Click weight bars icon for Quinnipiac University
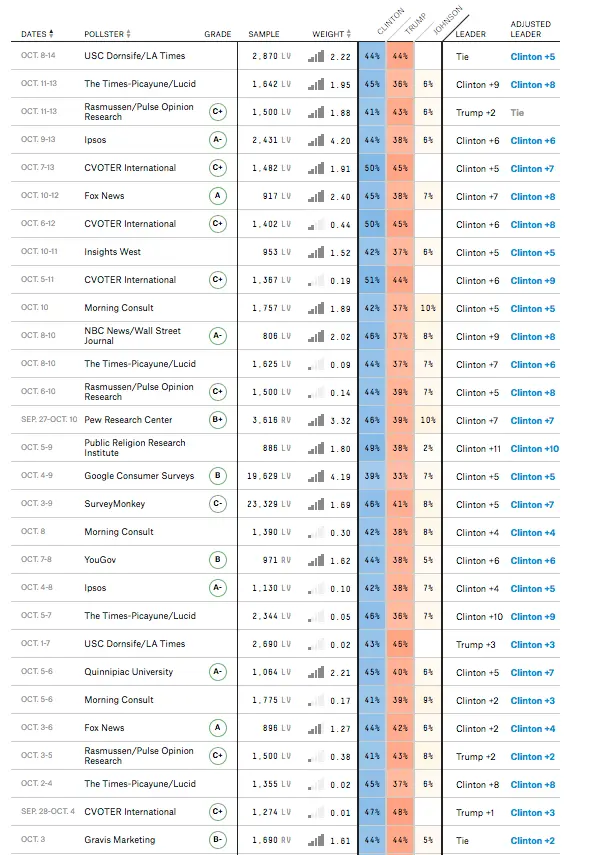Viewport: 592px width, 855px height. [316, 672]
